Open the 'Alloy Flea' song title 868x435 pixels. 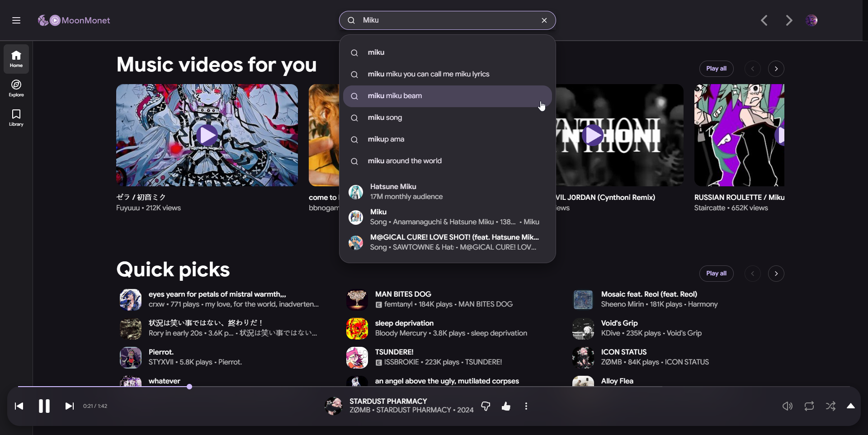(617, 381)
